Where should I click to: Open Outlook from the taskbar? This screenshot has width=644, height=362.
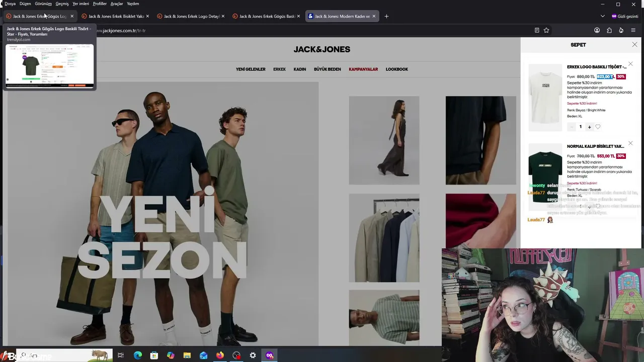204,355
